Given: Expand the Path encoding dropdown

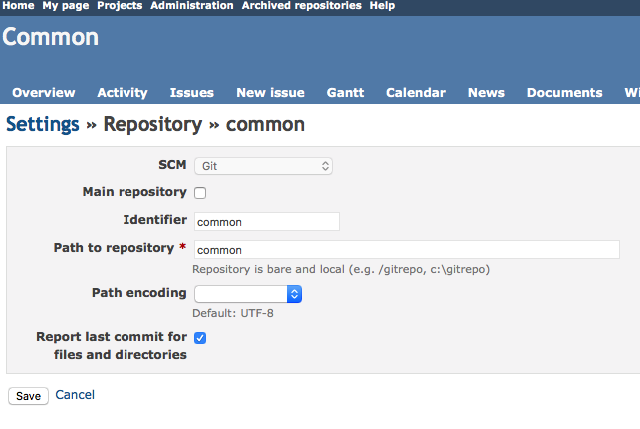Looking at the screenshot, I should point(248,294).
